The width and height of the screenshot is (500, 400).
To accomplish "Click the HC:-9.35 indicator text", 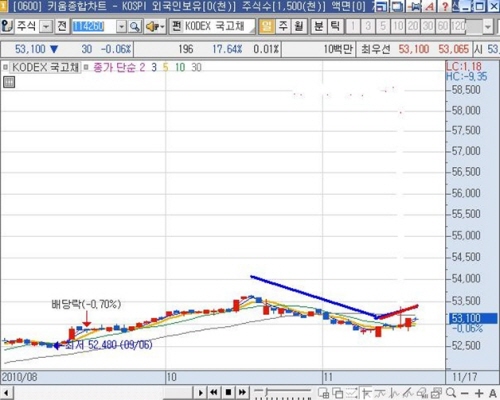I will click(x=466, y=77).
